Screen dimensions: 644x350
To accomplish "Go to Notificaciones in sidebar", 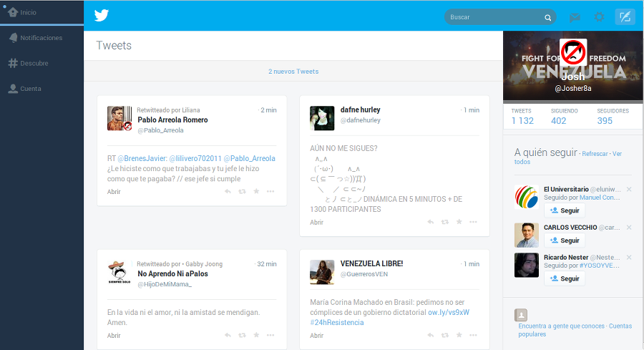I will tap(42, 38).
